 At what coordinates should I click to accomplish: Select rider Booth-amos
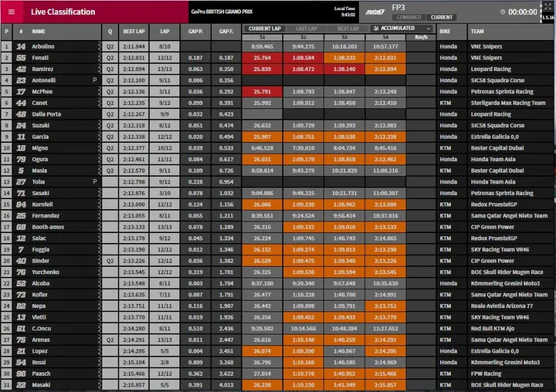pyautogui.click(x=48, y=227)
